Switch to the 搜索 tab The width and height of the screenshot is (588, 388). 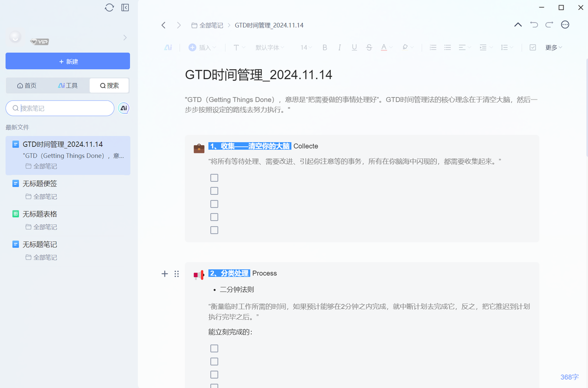click(x=109, y=85)
